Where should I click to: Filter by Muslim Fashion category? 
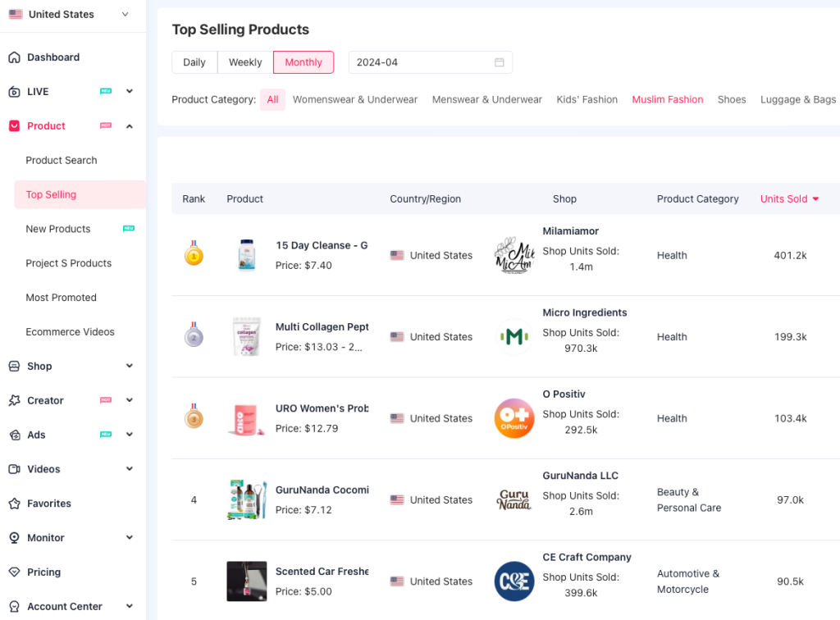tap(667, 100)
